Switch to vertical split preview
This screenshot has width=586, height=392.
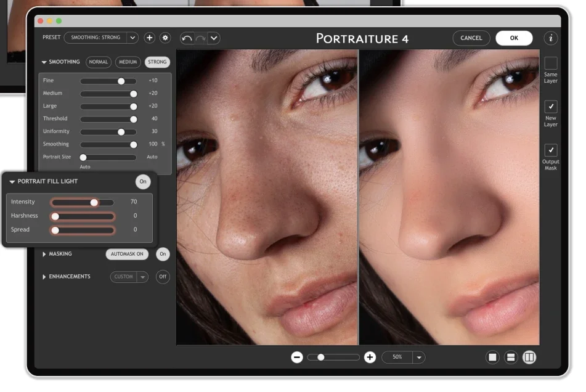[529, 357]
